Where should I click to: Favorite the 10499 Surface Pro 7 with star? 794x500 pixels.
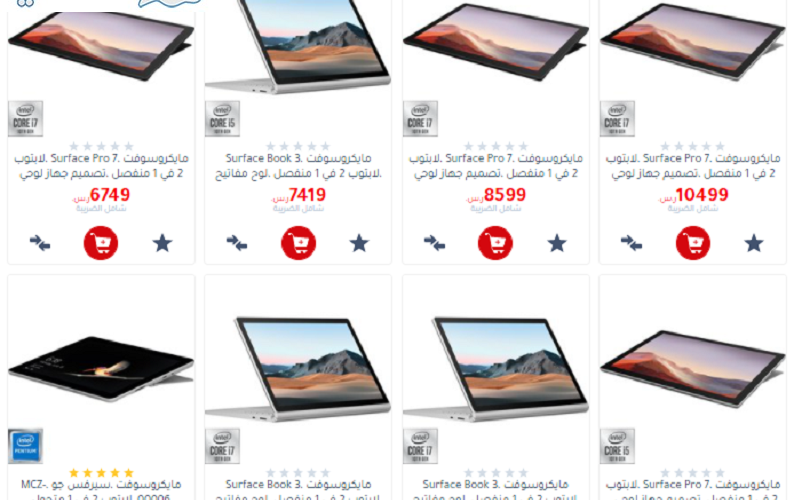(x=753, y=243)
